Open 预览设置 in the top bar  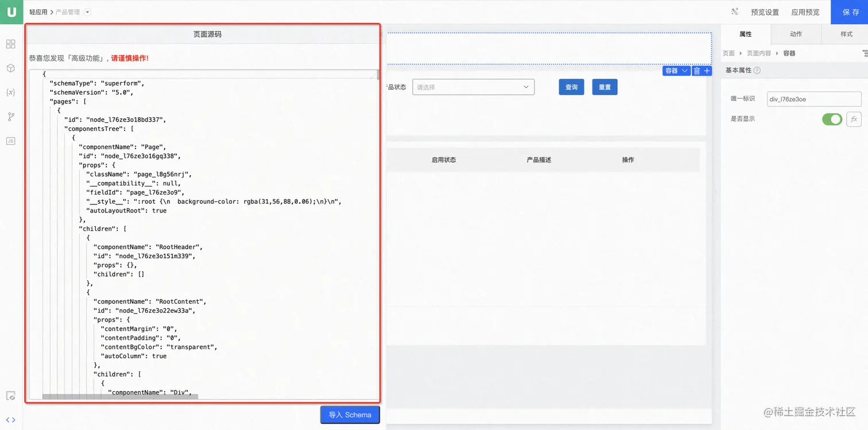[765, 12]
